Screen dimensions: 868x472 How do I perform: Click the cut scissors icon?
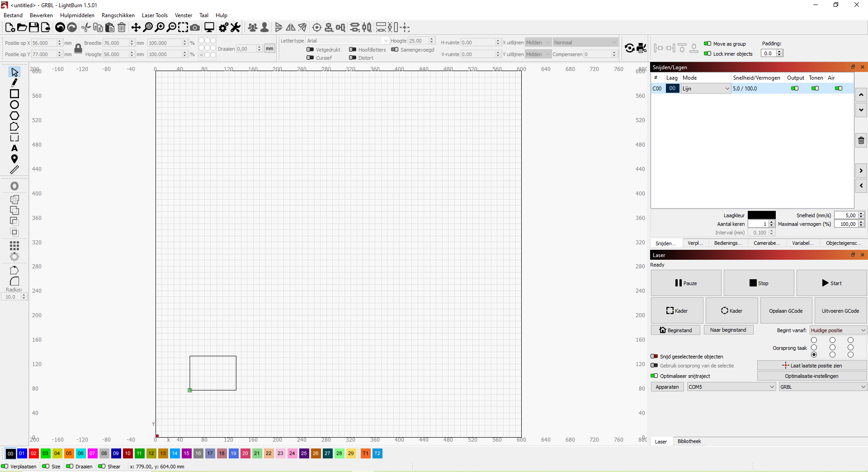click(86, 28)
